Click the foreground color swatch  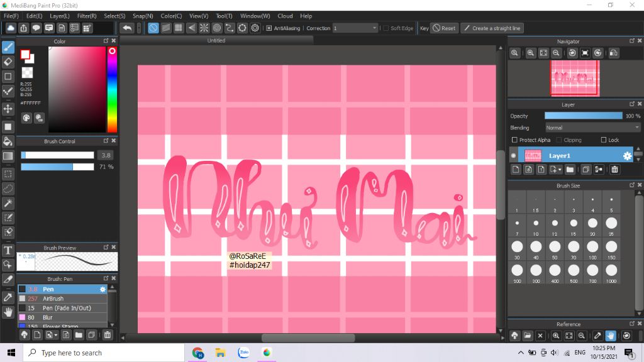click(x=25, y=55)
